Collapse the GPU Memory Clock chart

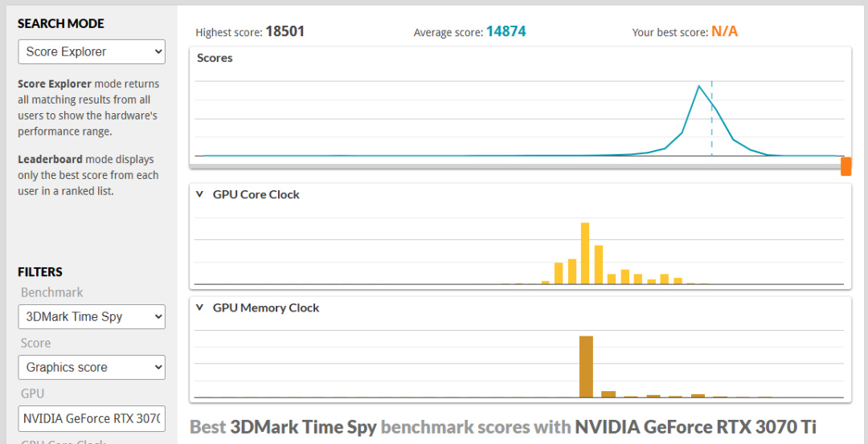click(x=200, y=308)
